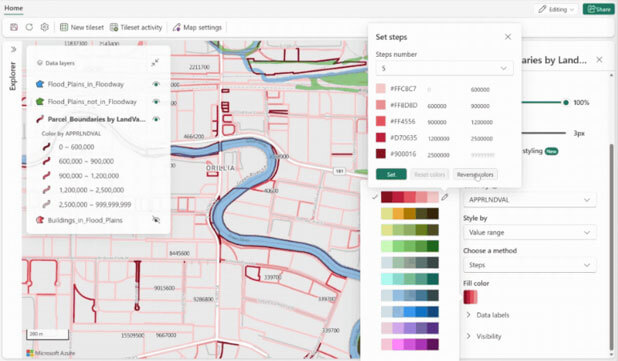Show the hidden Buildings_in_Flood_Plains layer
The width and height of the screenshot is (618, 361).
(x=156, y=220)
